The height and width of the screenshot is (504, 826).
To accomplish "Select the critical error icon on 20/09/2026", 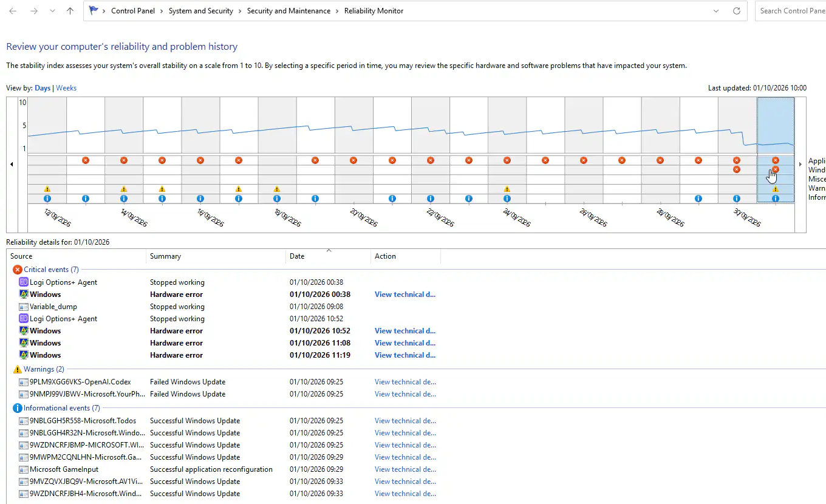I will pos(353,160).
